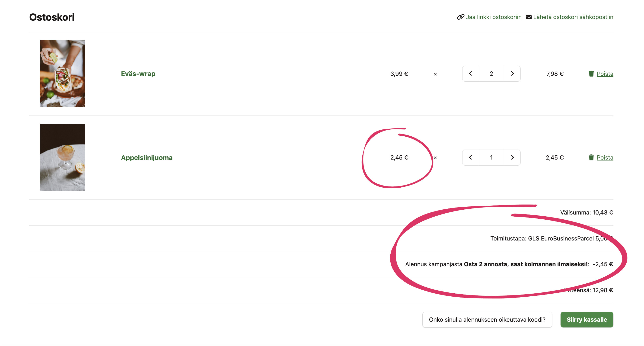Expand the discount code question button

[487, 319]
